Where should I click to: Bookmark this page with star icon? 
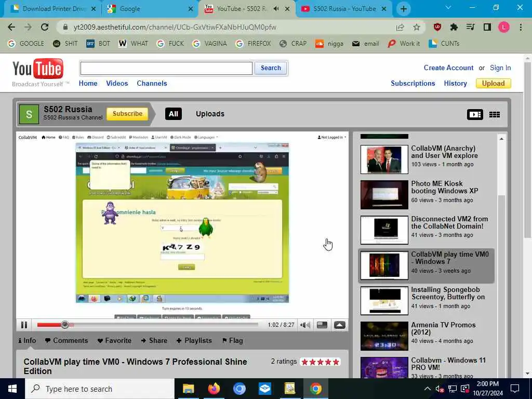click(x=417, y=28)
